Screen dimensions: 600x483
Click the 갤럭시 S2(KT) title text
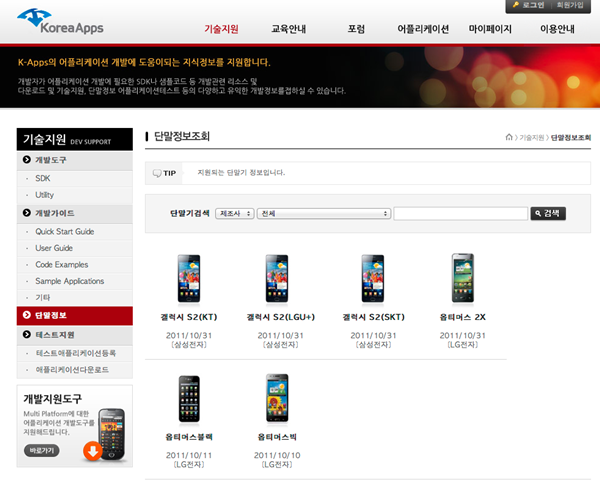189,317
